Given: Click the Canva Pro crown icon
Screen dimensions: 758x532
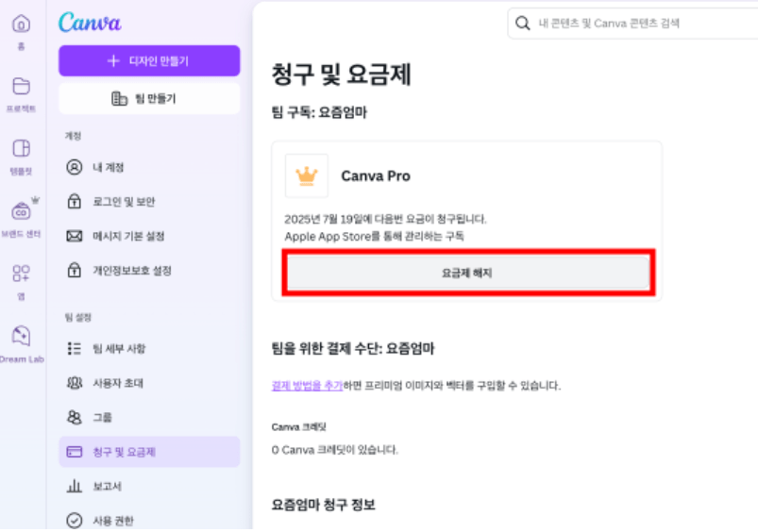Looking at the screenshot, I should [x=307, y=175].
